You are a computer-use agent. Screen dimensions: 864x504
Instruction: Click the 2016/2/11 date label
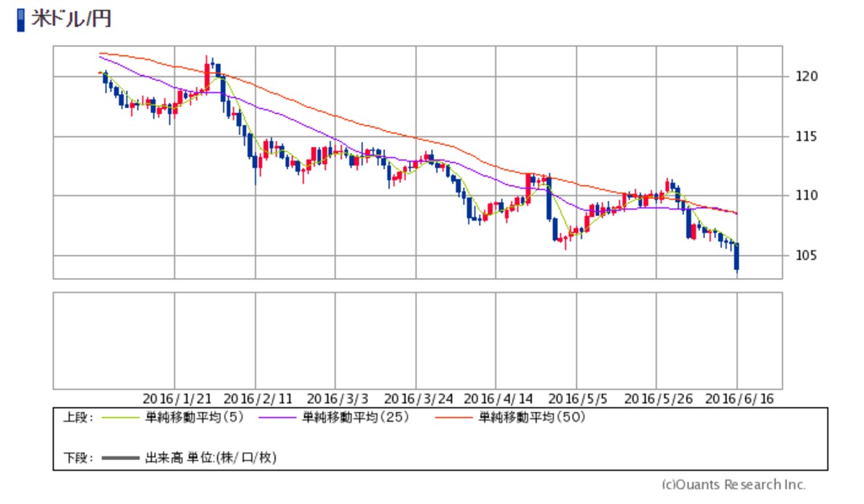click(258, 398)
